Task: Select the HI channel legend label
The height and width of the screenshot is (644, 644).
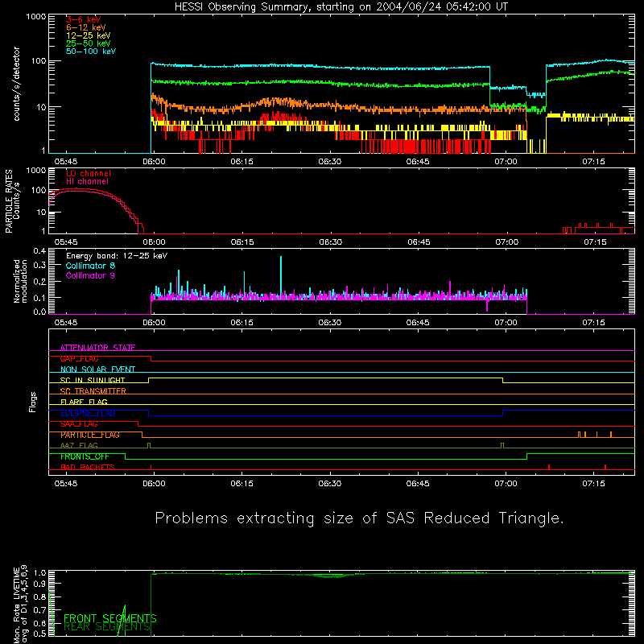Action: (87, 182)
